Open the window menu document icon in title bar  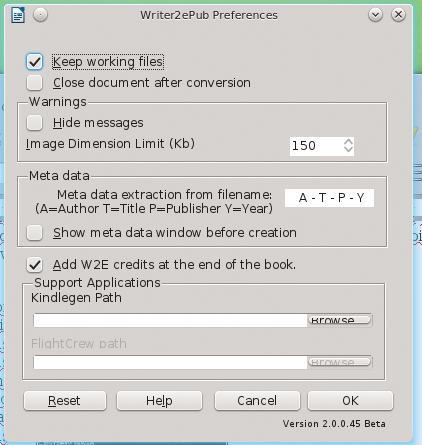(x=18, y=15)
